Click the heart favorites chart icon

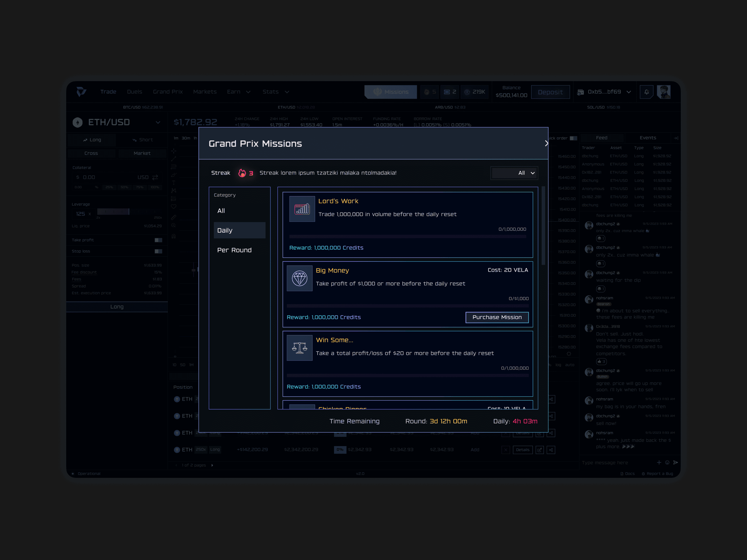[x=174, y=207]
